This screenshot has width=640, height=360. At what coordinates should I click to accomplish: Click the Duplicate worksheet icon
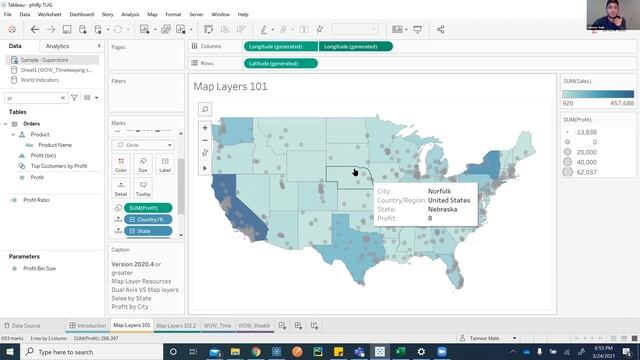pyautogui.click(x=166, y=29)
